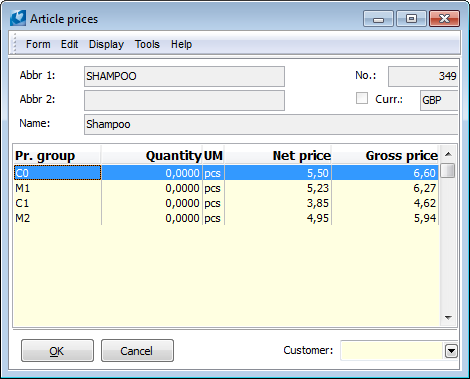Click the empty Abbr 2 field
Viewport: 470px width, 379px height.
point(184,100)
